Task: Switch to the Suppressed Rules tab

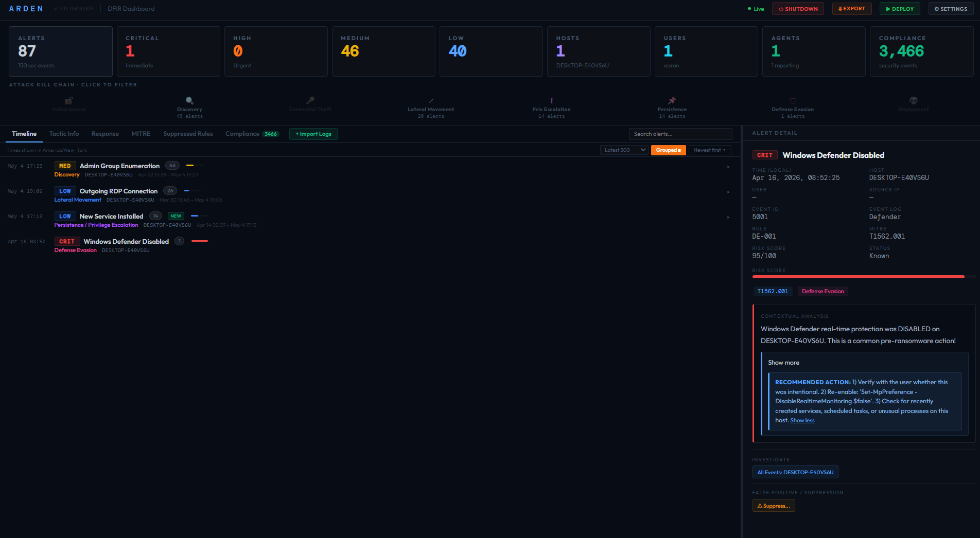Action: [188, 134]
